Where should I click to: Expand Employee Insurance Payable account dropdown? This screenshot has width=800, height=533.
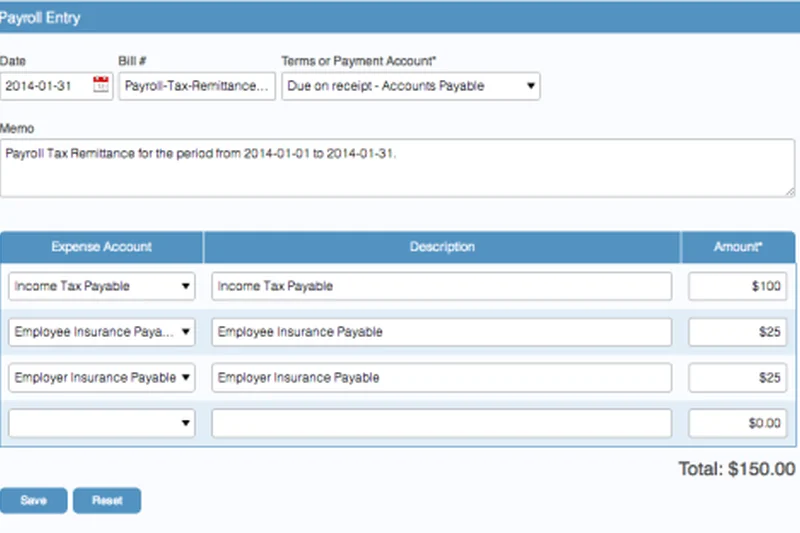point(101,332)
